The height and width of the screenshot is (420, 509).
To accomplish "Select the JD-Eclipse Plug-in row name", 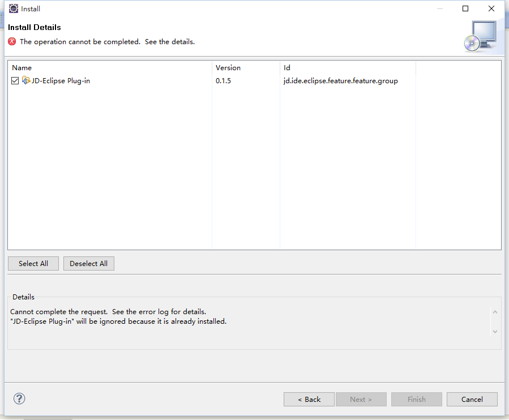I will coord(61,81).
